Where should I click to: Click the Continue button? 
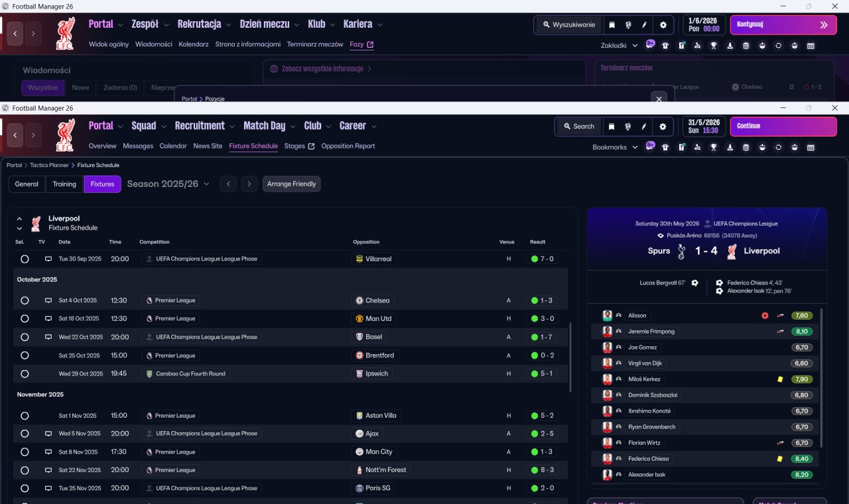[x=783, y=126]
